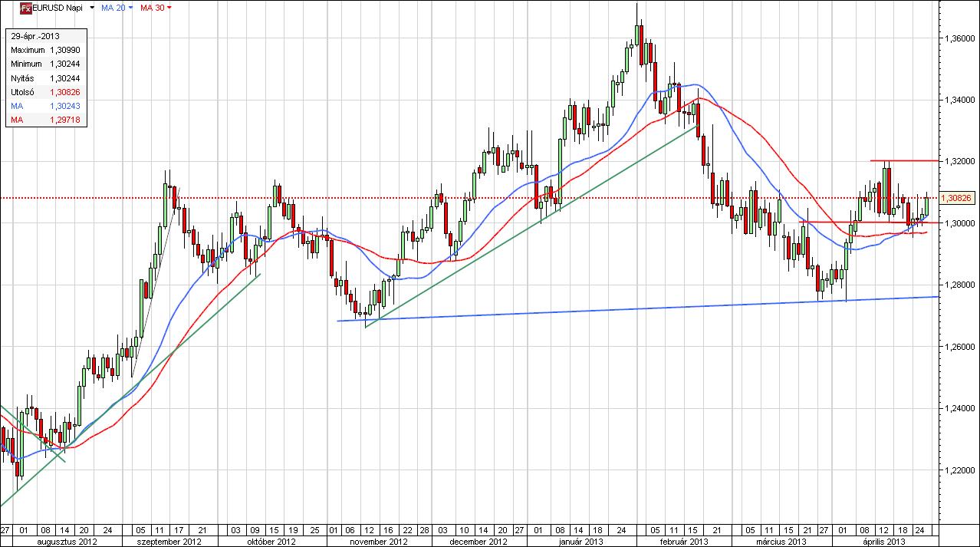Click the október 2012 month label
The width and height of the screenshot is (980, 547).
tap(271, 541)
